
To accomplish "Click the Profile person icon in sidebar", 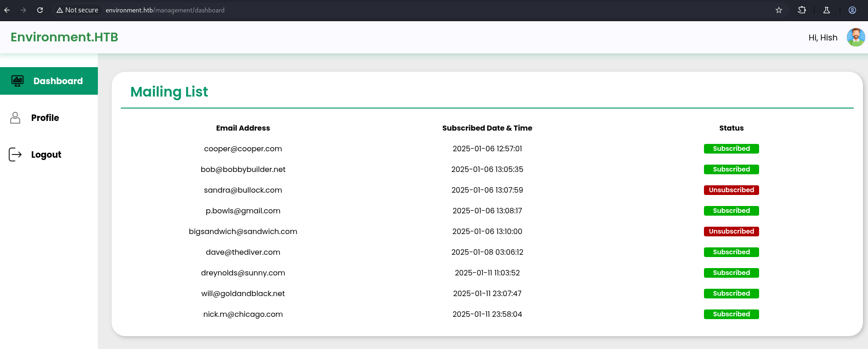I will click(15, 118).
